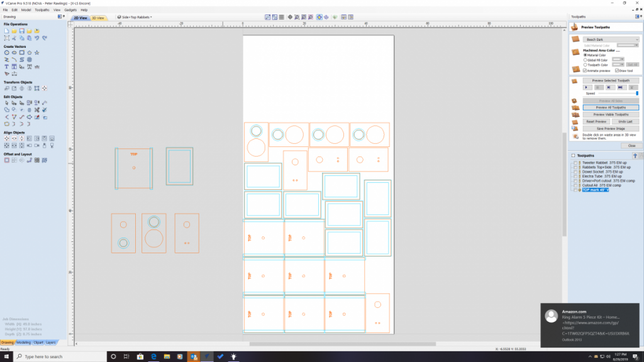This screenshot has height=362, width=644.
Task: Click the Create New File icon
Action: click(7, 31)
